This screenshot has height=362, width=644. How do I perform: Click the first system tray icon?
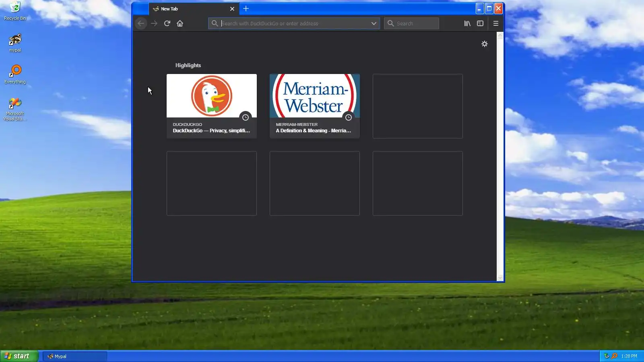click(607, 356)
